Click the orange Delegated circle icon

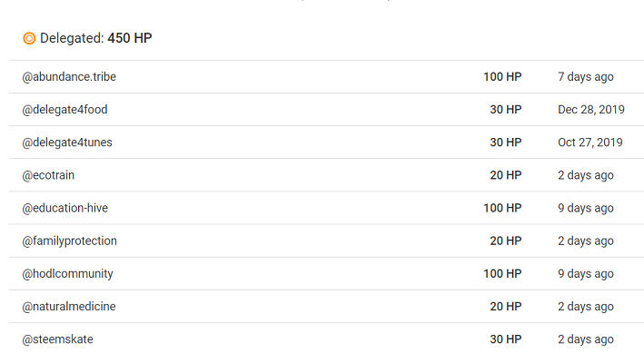pos(29,38)
